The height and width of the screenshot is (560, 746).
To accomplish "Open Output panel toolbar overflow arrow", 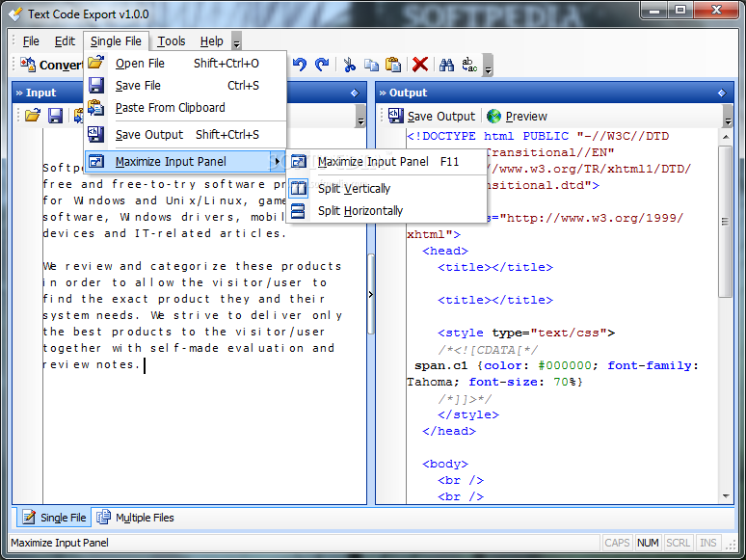I will point(728,116).
